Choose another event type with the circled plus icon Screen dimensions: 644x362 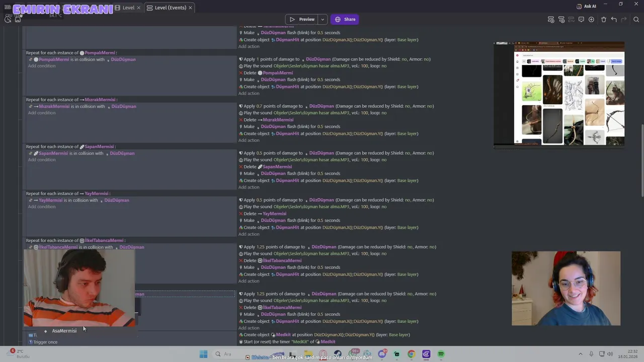point(591,19)
